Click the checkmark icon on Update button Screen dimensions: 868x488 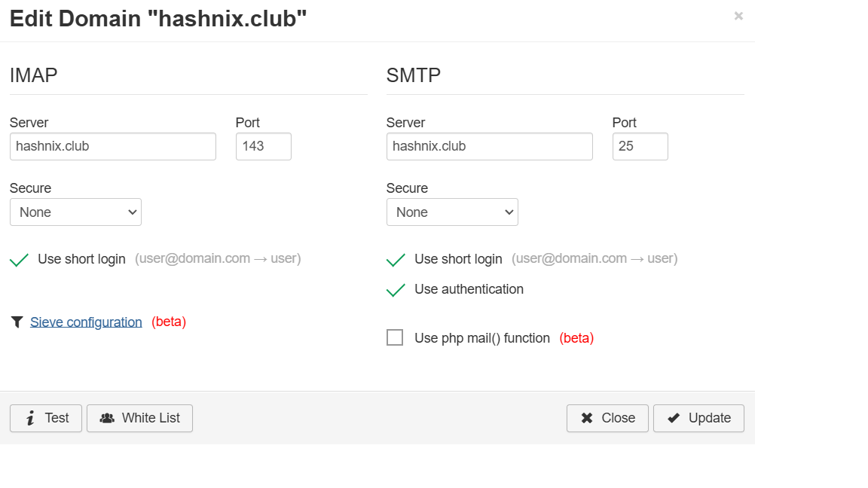(x=674, y=418)
